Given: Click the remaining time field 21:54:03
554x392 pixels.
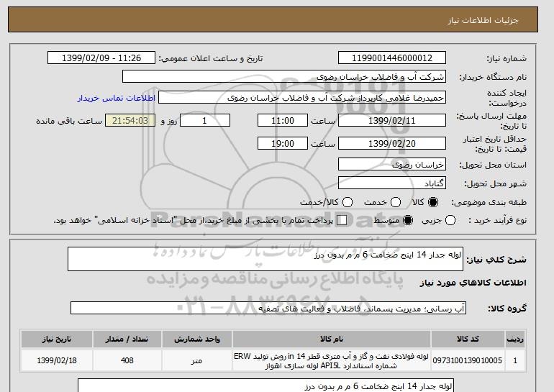Looking at the screenshot, I should point(130,120).
